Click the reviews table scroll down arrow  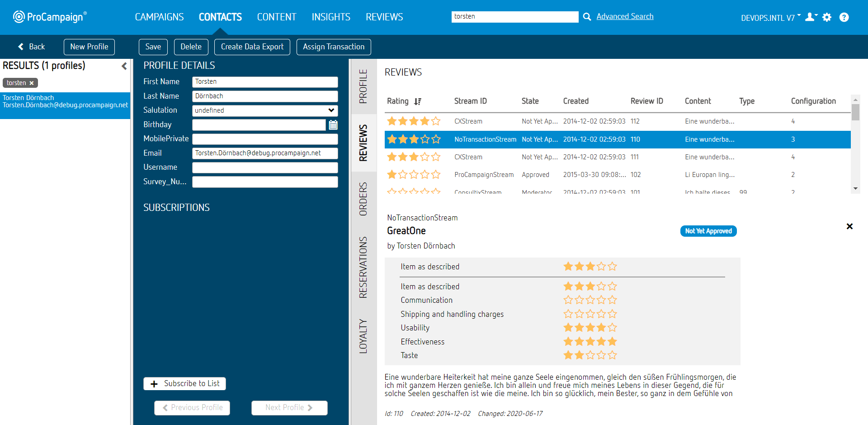click(x=855, y=189)
